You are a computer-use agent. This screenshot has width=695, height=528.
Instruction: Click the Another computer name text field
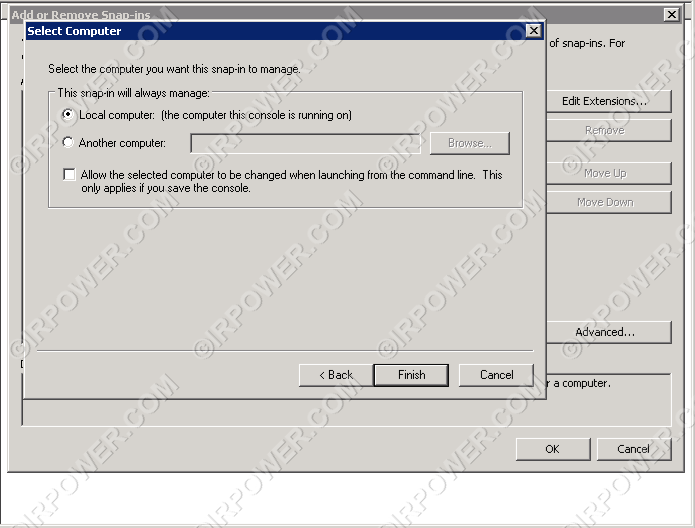pos(305,143)
